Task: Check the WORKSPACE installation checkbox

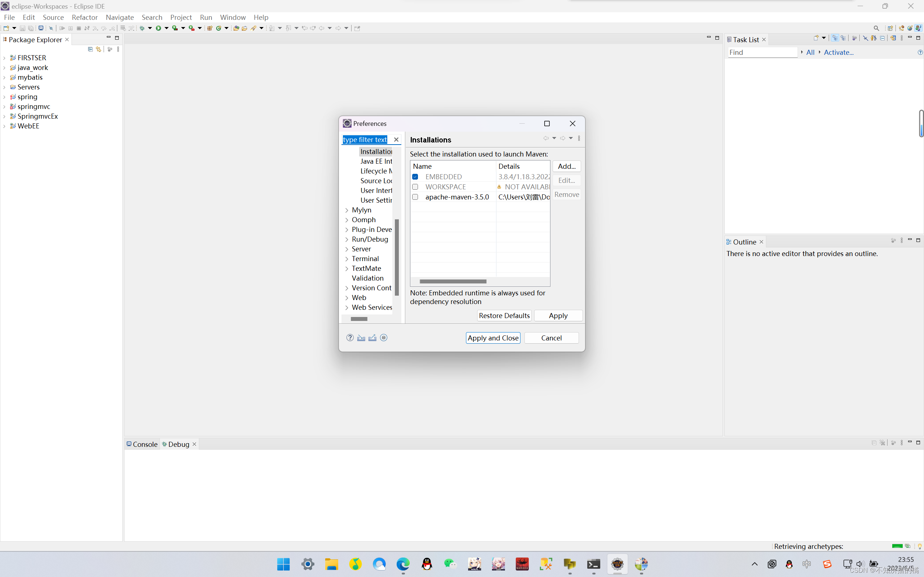Action: (x=415, y=187)
